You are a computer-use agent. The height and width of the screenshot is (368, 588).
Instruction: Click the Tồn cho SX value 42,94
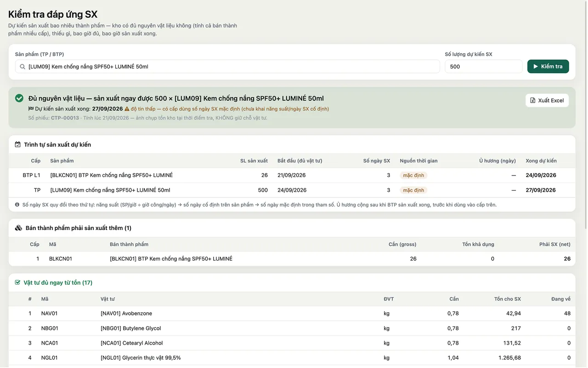[513, 314]
